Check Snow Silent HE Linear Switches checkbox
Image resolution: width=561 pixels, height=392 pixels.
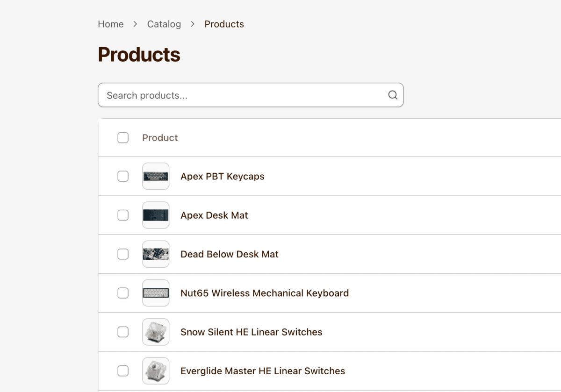pos(123,332)
